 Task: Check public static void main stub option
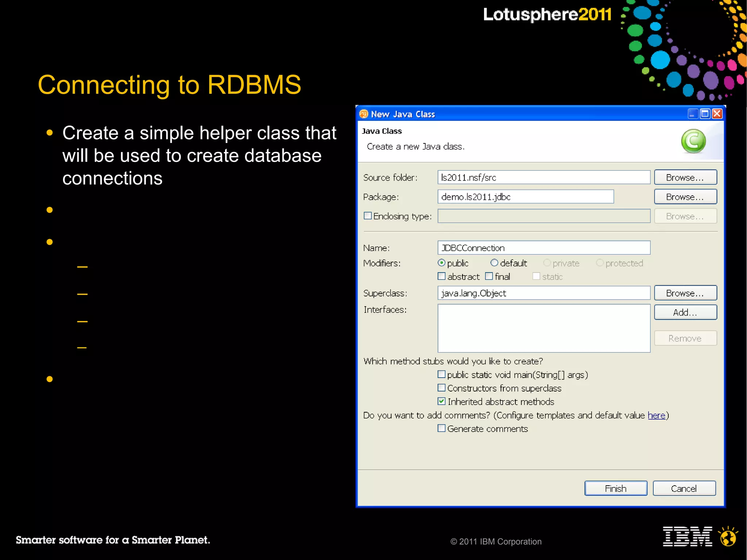click(441, 374)
